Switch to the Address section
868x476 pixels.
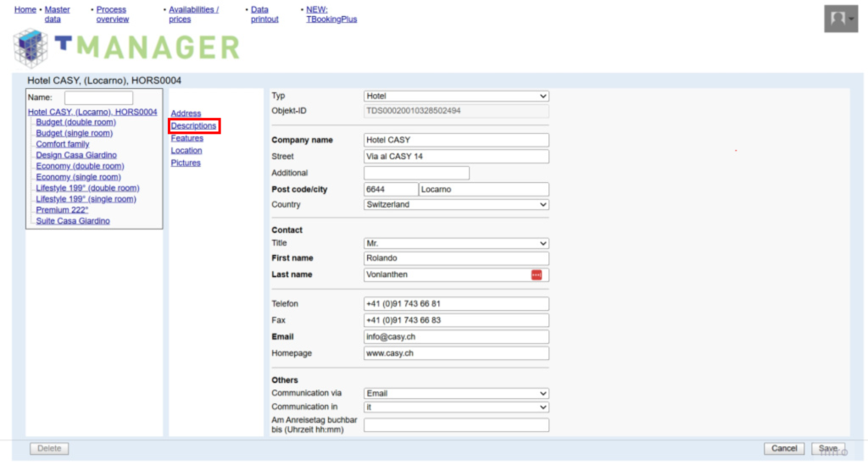pos(186,113)
